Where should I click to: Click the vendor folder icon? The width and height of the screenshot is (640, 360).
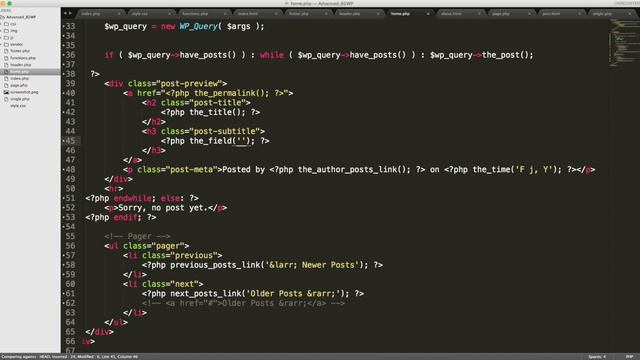6,44
